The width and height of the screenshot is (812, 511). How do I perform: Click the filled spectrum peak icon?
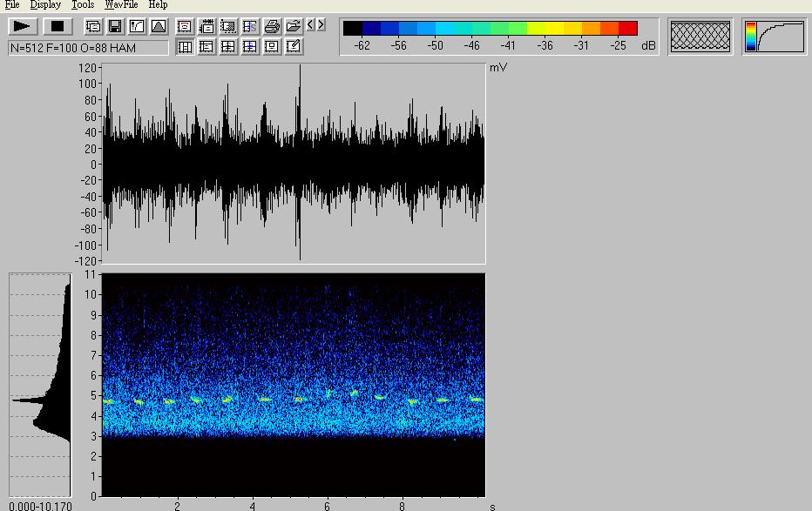tap(158, 26)
